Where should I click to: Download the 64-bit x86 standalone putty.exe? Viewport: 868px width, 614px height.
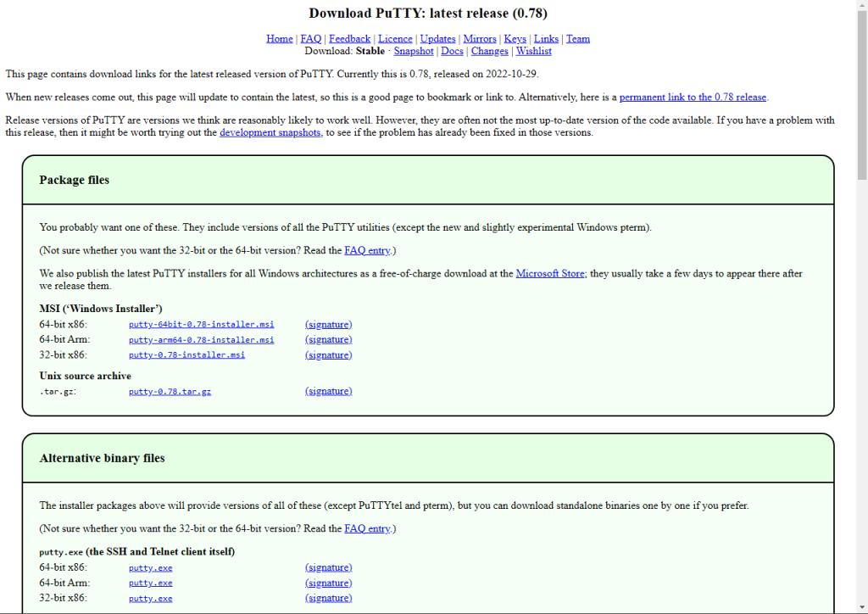[151, 568]
